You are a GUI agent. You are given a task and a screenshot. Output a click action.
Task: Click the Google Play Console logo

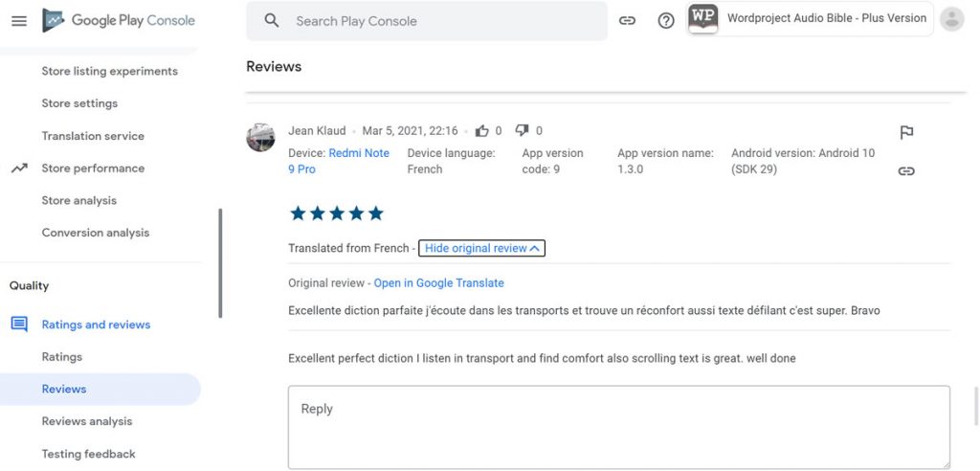[119, 20]
